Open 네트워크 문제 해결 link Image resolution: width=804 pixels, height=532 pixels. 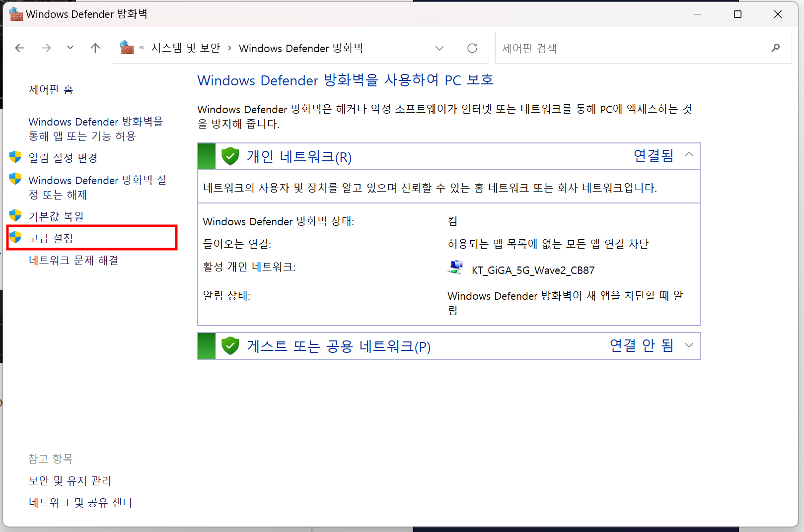[73, 260]
